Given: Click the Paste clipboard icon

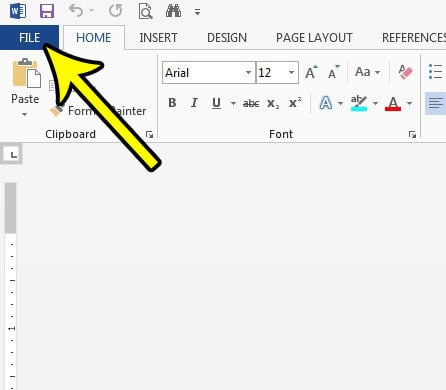Looking at the screenshot, I should click(26, 73).
